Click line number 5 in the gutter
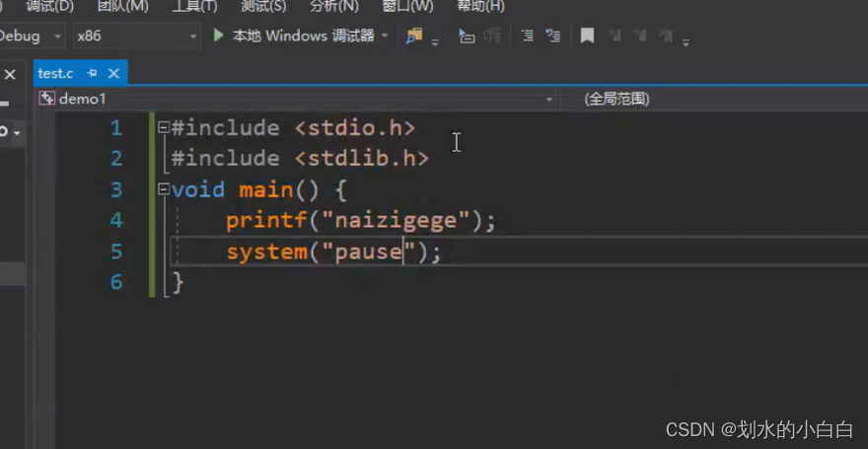868x449 pixels. tap(115, 252)
